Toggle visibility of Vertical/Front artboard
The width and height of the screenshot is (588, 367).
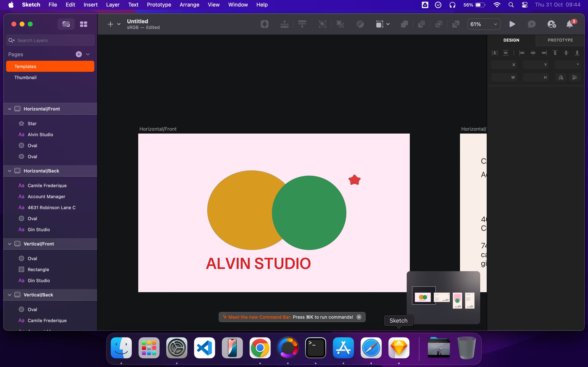pyautogui.click(x=89, y=244)
